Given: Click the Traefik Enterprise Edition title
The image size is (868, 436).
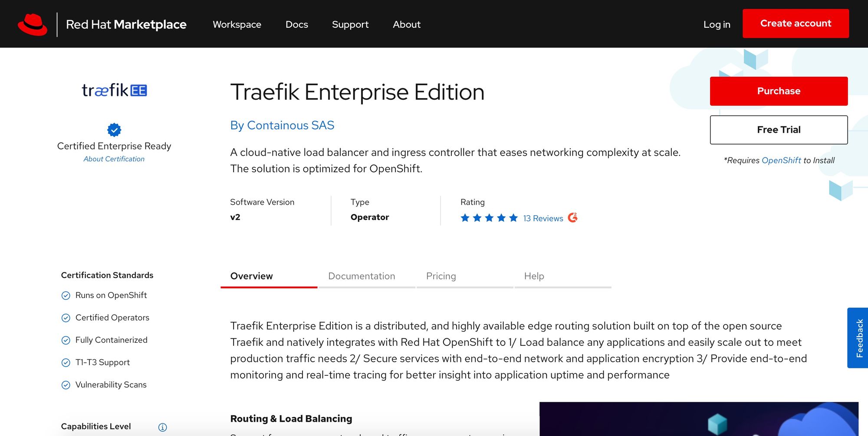Looking at the screenshot, I should (357, 92).
